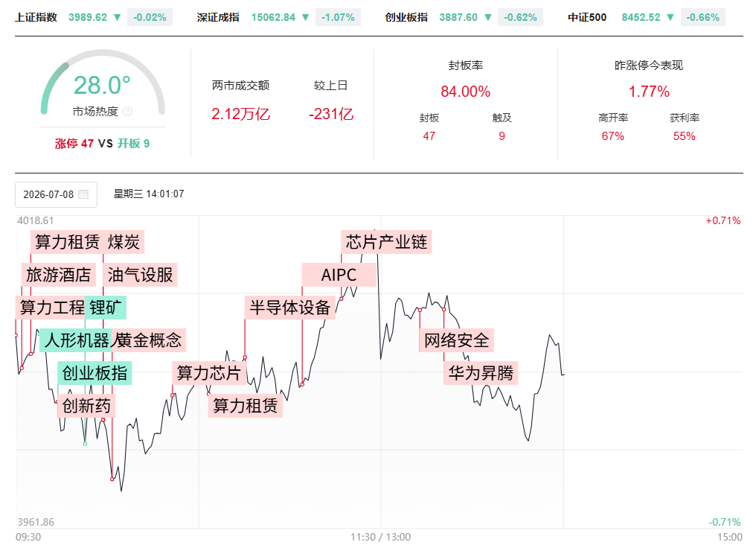Click the 封板率 84.00% figure
The image size is (756, 554).
465,91
